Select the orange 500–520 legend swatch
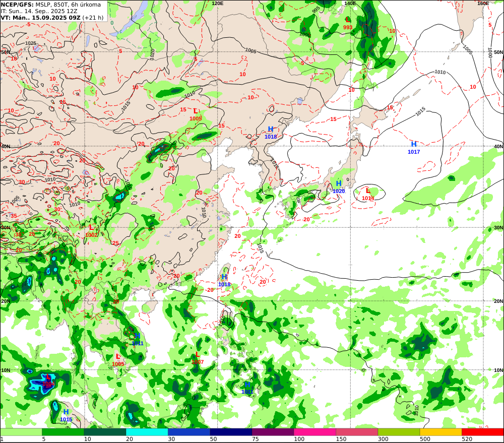504x443 pixels. click(440, 432)
